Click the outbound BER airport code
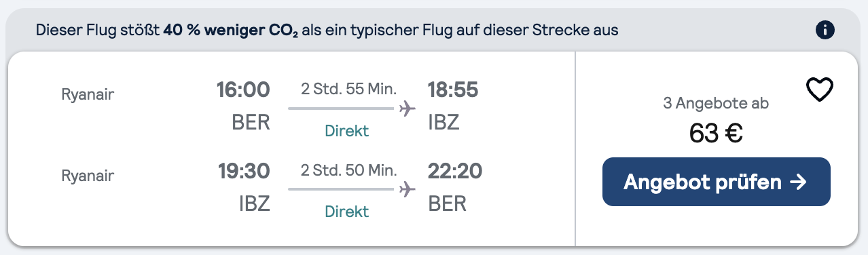 click(x=251, y=123)
